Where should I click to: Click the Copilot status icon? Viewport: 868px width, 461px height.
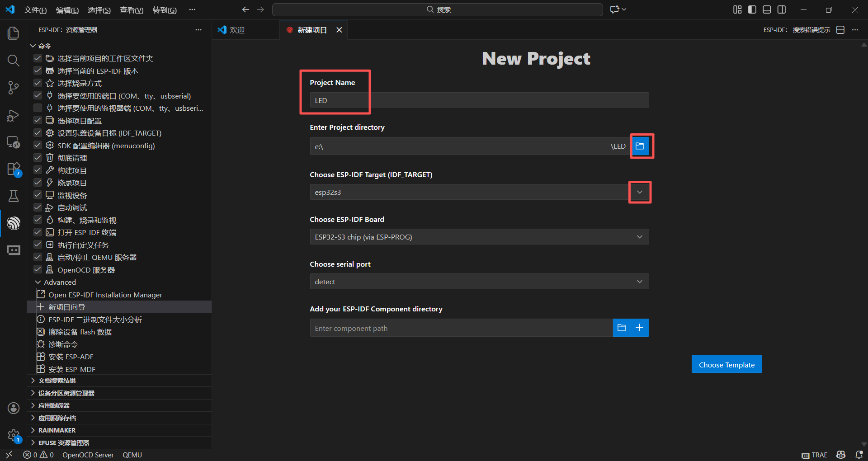(841, 455)
